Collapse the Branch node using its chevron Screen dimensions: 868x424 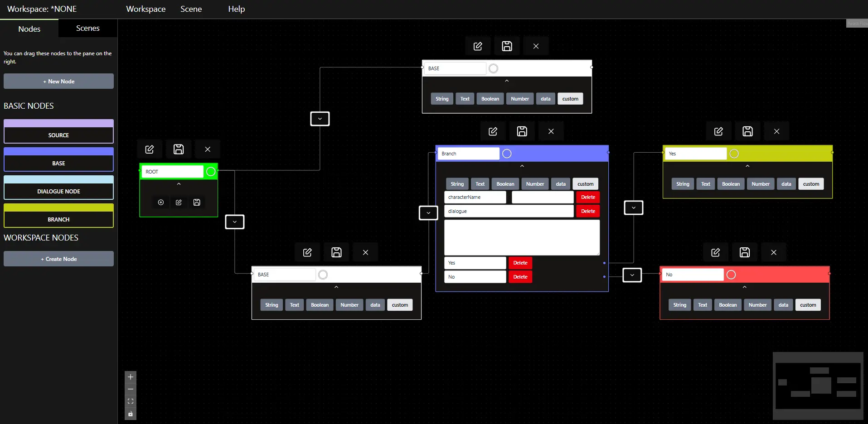[522, 166]
